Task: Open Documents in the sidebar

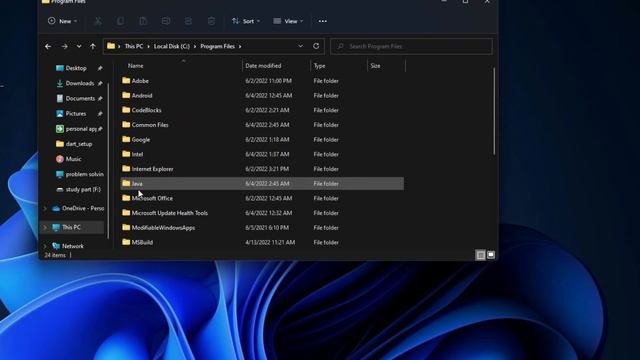Action: [80, 98]
